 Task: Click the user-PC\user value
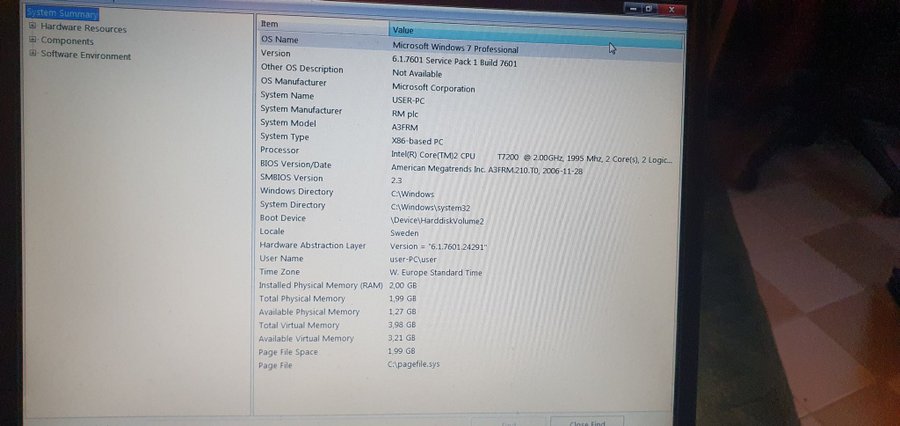(413, 259)
